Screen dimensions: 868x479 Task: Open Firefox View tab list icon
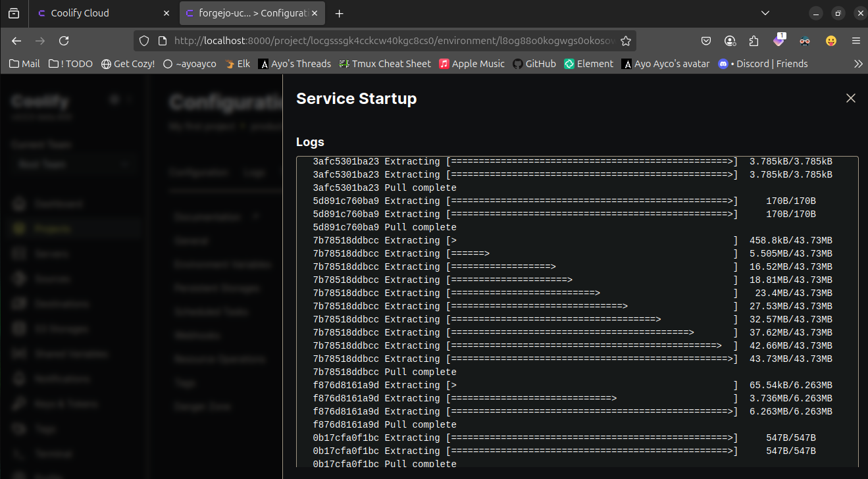point(14,13)
